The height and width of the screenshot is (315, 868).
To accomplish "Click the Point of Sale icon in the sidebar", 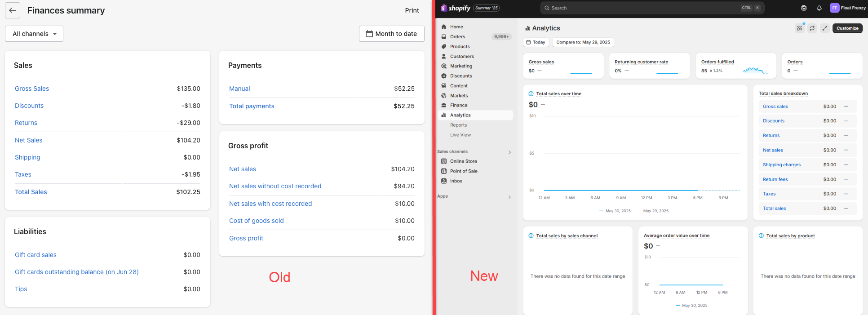I will pos(444,171).
